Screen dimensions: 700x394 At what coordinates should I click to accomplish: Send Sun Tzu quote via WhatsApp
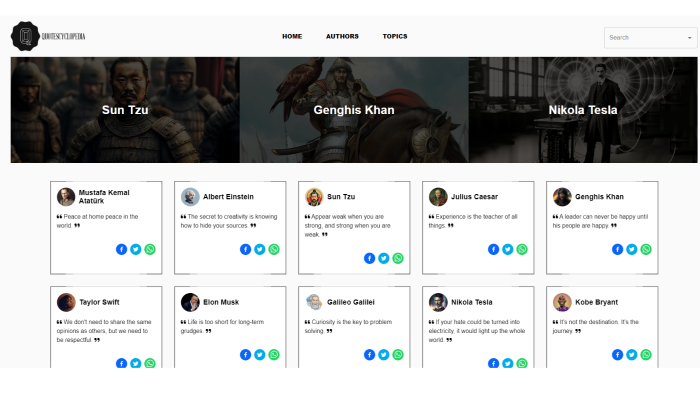point(398,258)
